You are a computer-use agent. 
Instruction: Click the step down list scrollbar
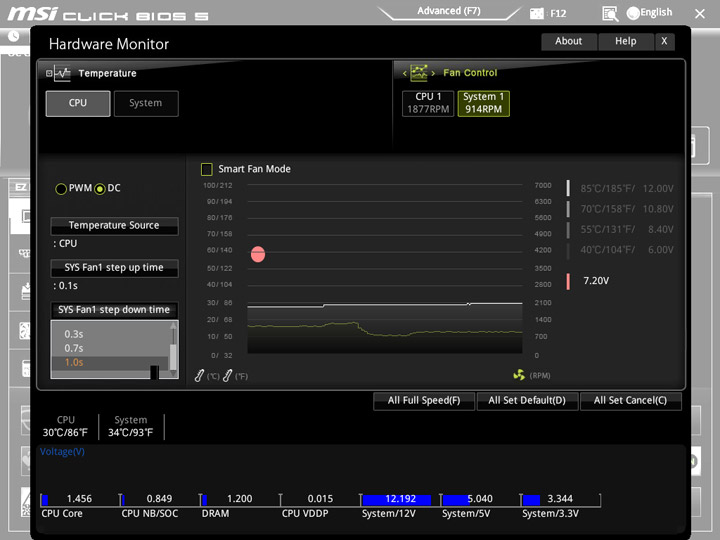pos(174,349)
